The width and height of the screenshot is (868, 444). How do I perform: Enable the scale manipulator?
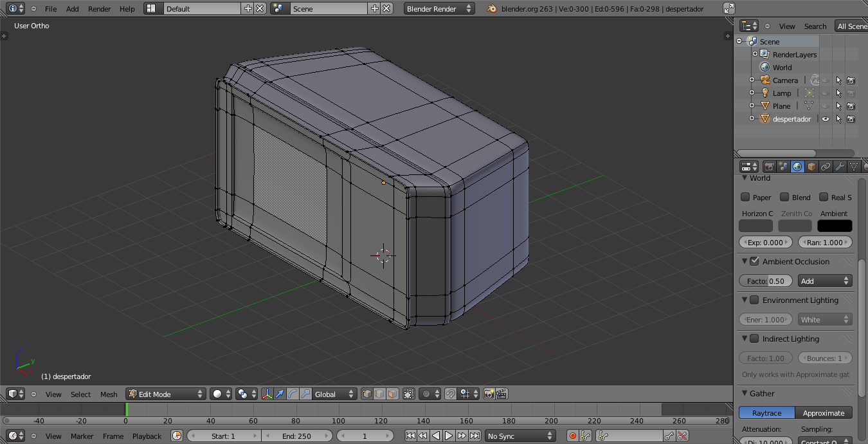pos(305,394)
